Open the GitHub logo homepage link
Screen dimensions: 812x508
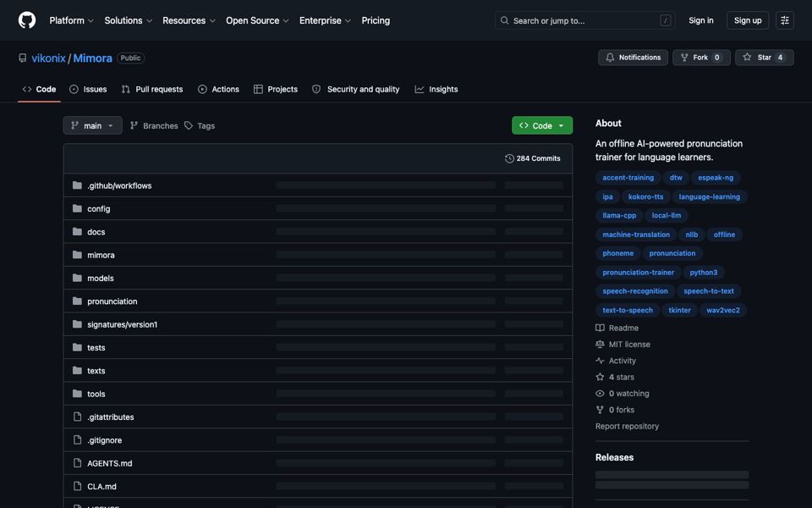click(x=27, y=20)
